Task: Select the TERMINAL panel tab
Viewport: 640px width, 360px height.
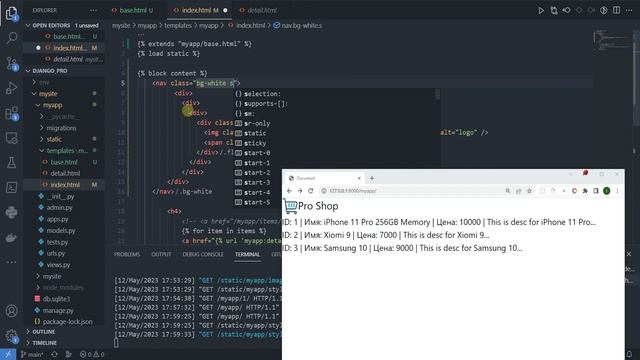Action: (247, 254)
